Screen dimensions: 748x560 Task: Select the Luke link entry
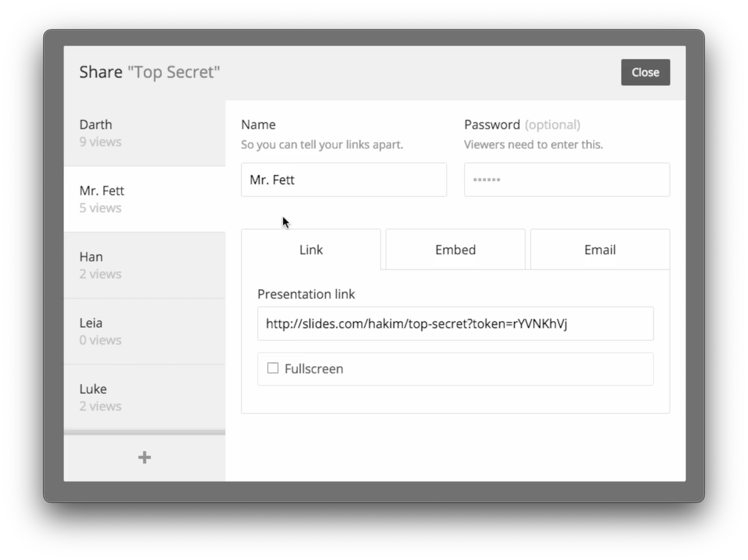point(145,397)
